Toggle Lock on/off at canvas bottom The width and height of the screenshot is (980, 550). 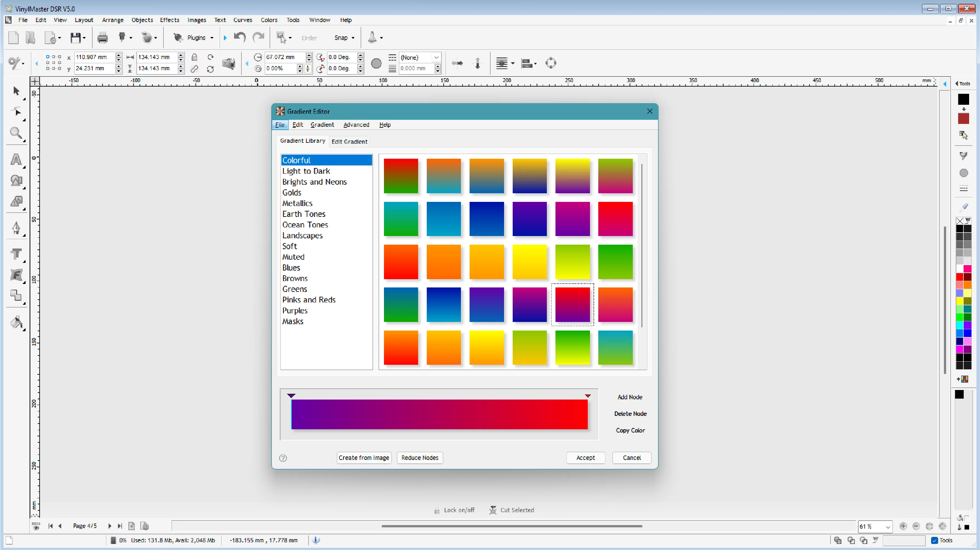point(455,510)
